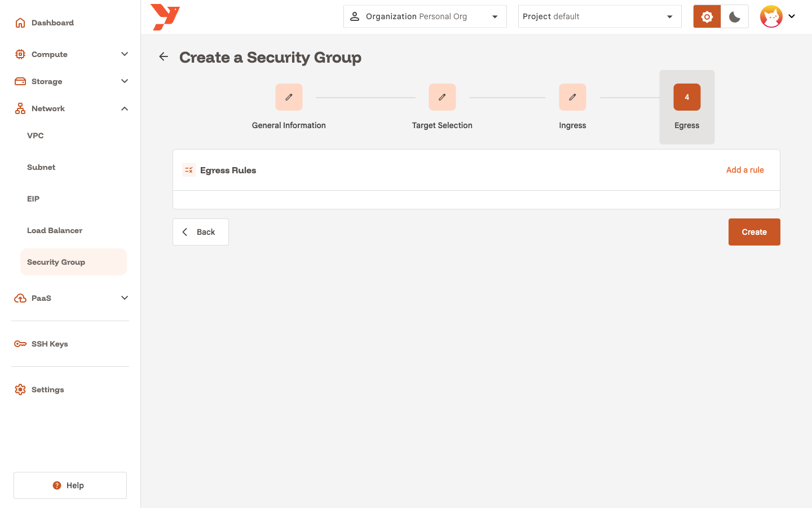Click the SSH Keys key icon

pos(20,344)
